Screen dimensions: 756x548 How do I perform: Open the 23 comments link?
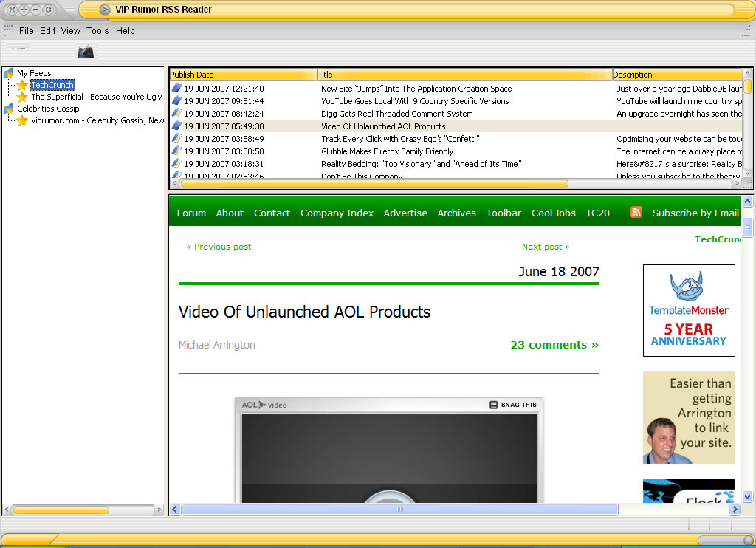coord(554,345)
